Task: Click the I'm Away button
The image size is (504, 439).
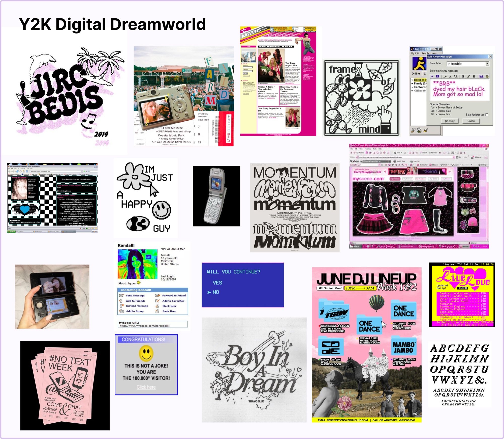Action: [450, 121]
